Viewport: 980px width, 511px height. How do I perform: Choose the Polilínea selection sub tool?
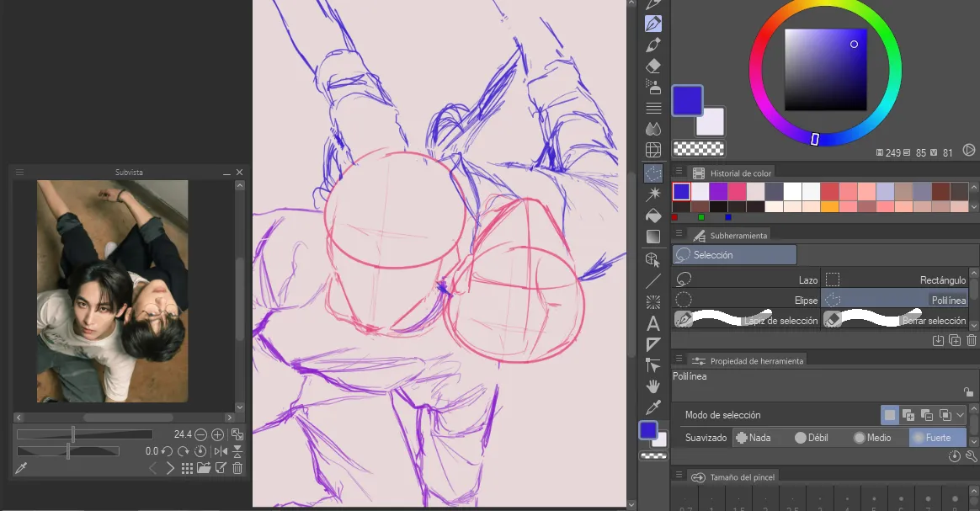894,300
